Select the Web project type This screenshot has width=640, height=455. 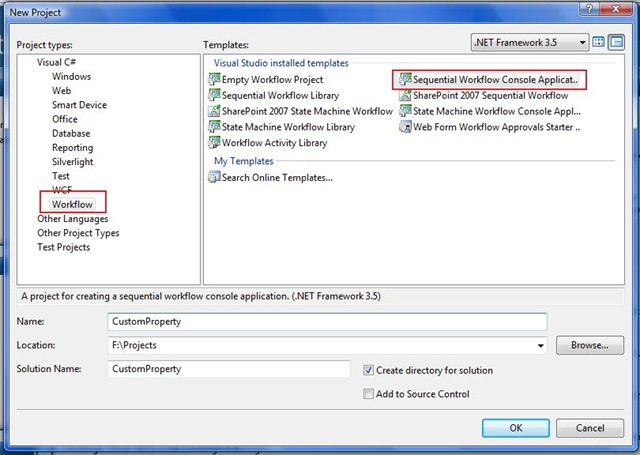[x=62, y=91]
